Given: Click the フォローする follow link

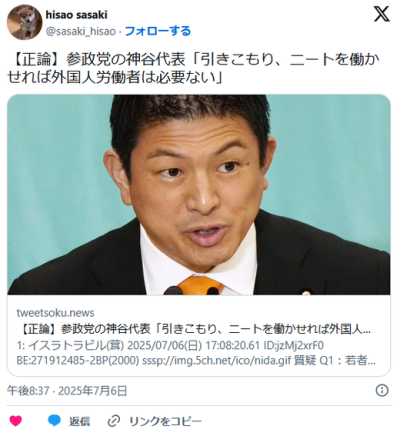Looking at the screenshot, I should coord(158,31).
